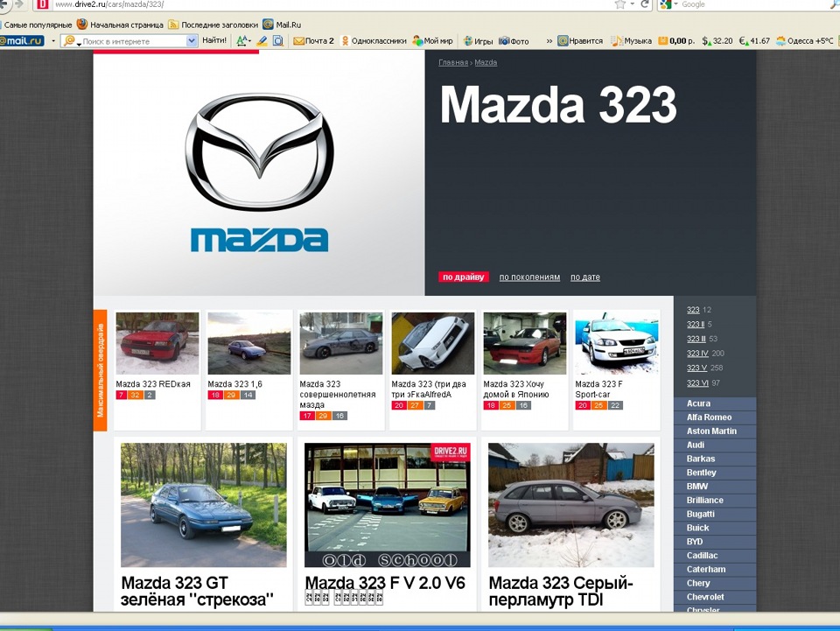Click the 323 VI generation link

click(x=697, y=383)
